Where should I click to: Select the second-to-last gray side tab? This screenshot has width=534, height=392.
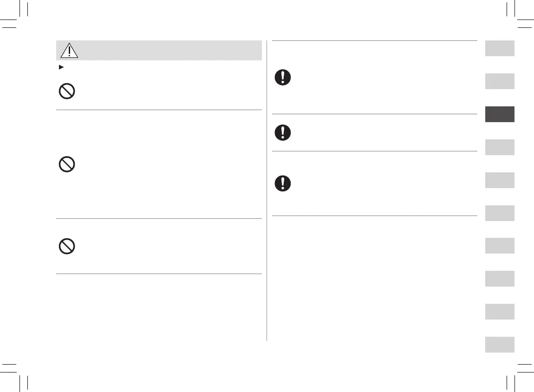pyautogui.click(x=500, y=312)
